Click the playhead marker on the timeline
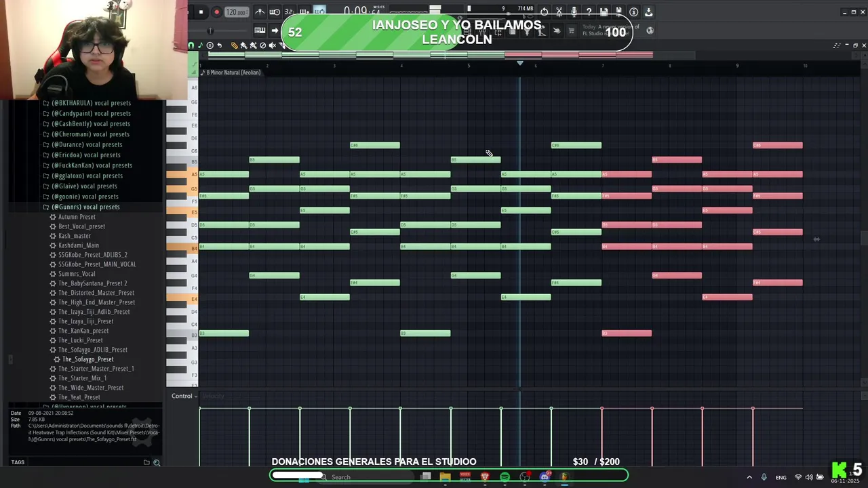This screenshot has height=488, width=868. (x=520, y=63)
